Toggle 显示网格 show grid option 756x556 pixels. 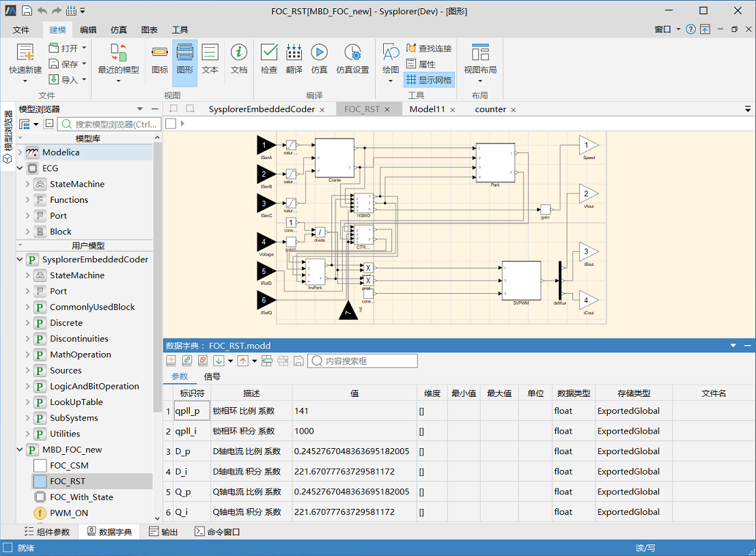pos(429,80)
